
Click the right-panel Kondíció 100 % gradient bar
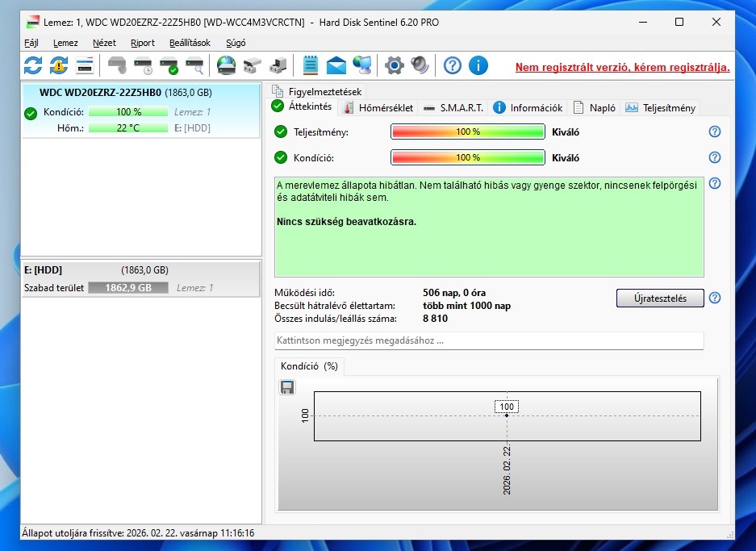point(468,157)
